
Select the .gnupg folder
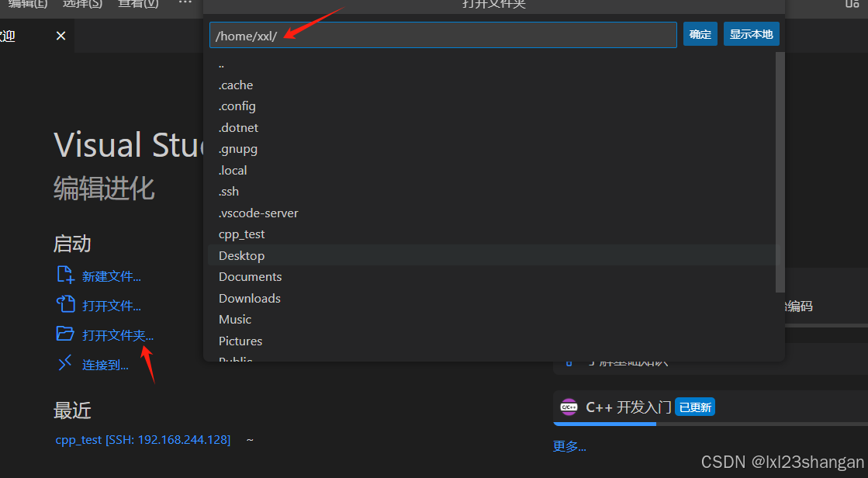point(491,149)
